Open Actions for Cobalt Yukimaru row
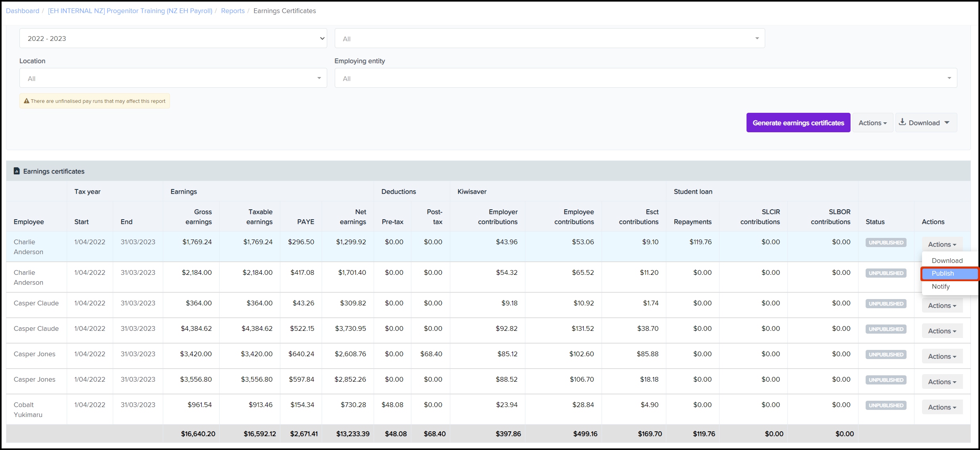Image resolution: width=980 pixels, height=450 pixels. coord(942,407)
